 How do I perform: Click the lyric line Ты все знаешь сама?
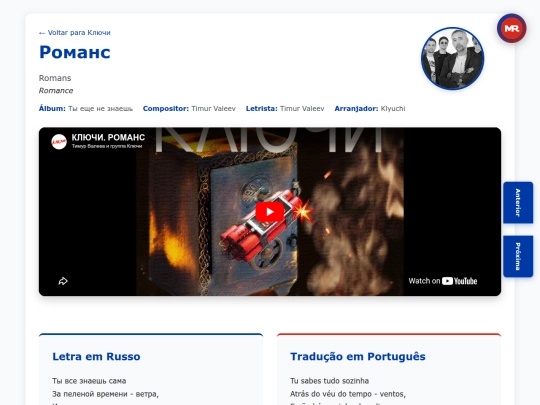coord(89,381)
